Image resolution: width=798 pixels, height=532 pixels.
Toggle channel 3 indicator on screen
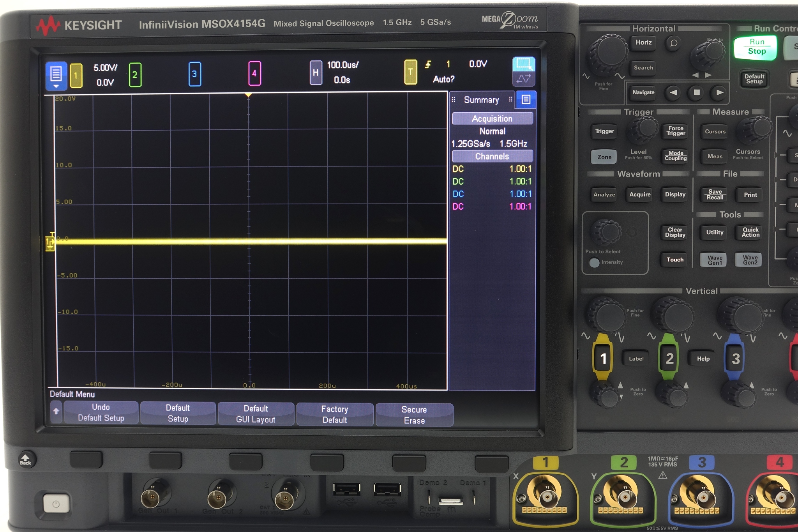pos(194,74)
